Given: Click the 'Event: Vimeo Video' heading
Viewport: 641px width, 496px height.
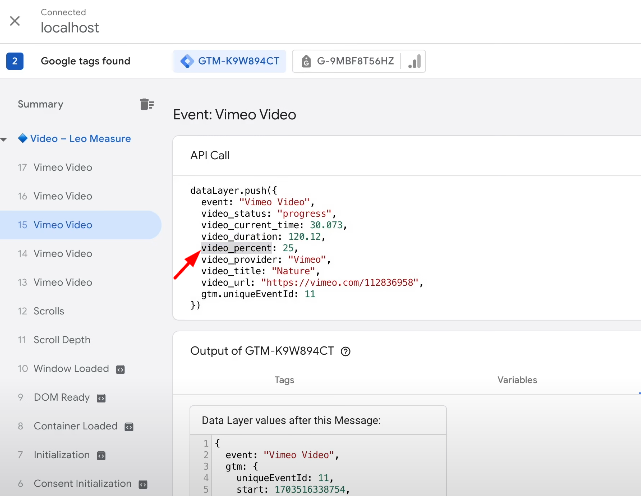Looking at the screenshot, I should (235, 114).
